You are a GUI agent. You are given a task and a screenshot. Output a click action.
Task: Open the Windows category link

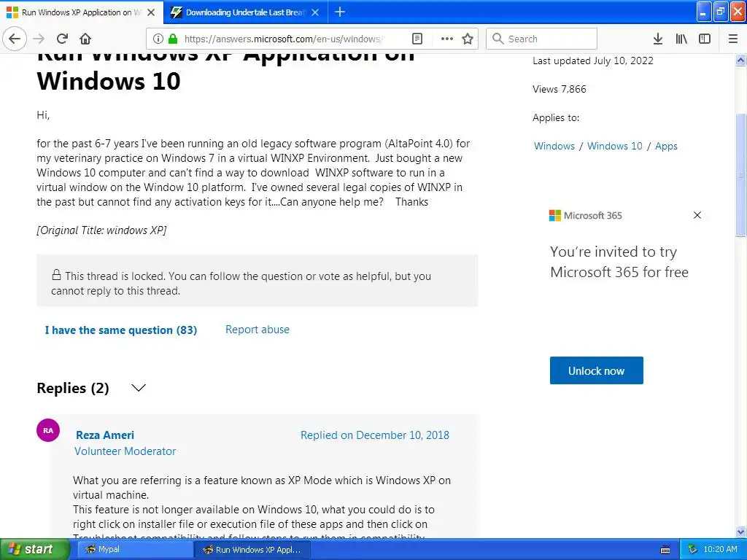(554, 146)
